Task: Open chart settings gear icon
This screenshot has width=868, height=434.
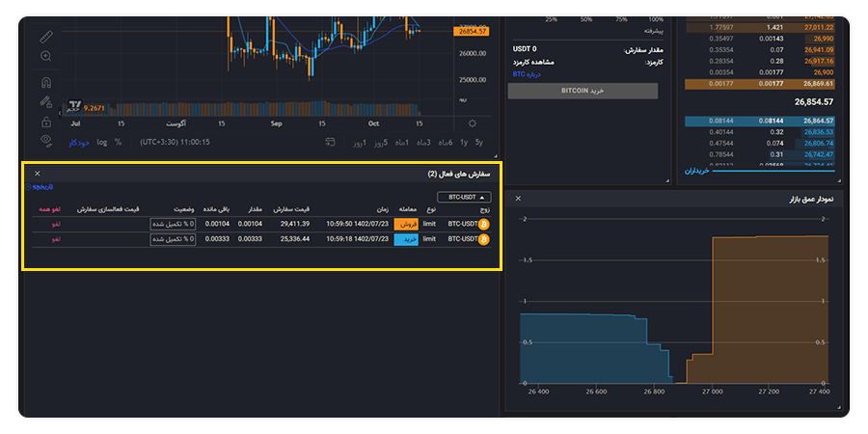Action: 473,122
